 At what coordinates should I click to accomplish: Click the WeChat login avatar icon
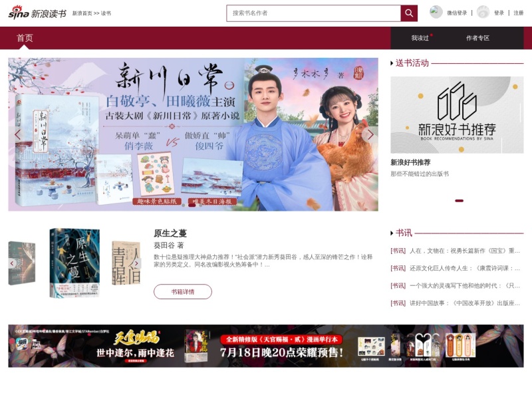click(x=436, y=12)
